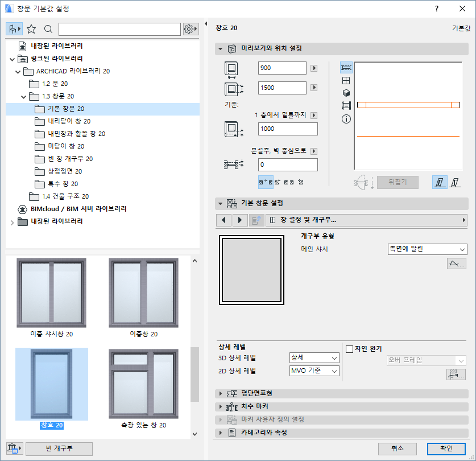Screen dimensions: 476x461
Task: Open the favorites star in the library browser
Action: tap(32, 28)
